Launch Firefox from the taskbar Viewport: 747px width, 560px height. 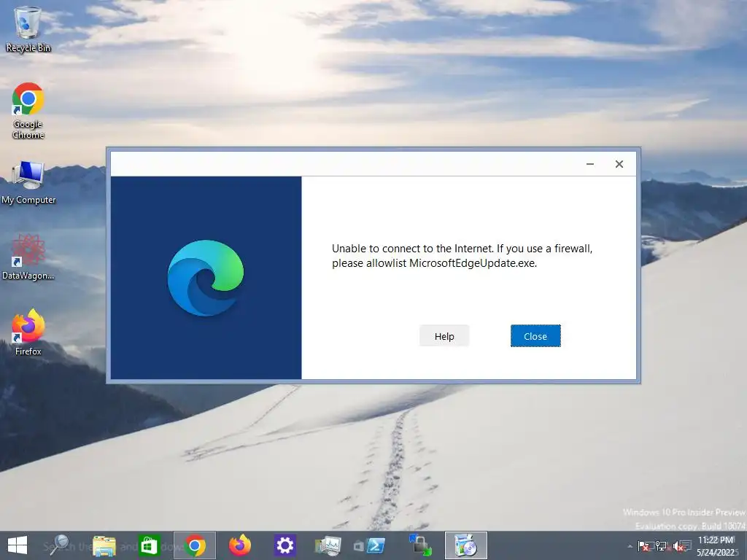pos(239,545)
